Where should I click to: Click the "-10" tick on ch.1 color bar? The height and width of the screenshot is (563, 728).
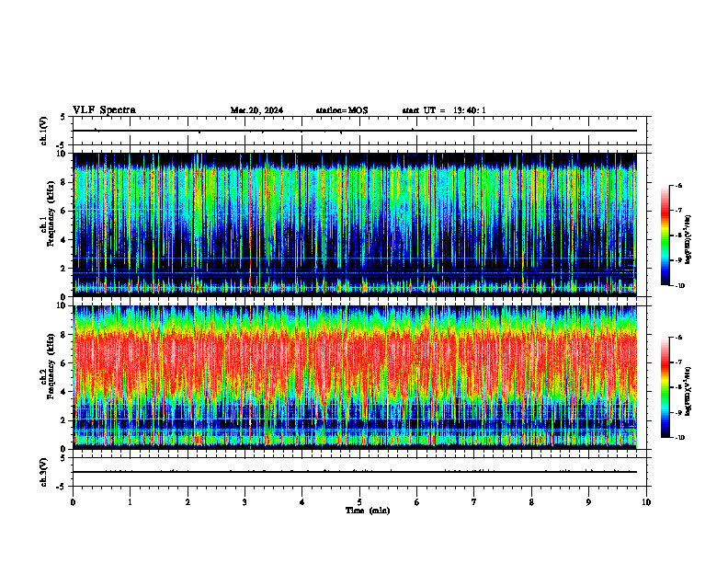[679, 286]
